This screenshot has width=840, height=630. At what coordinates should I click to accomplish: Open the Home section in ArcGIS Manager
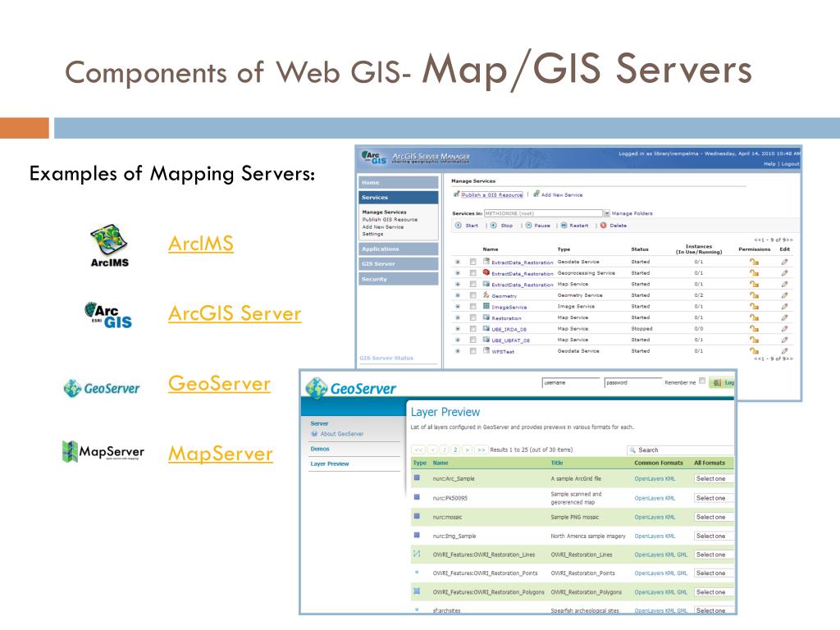coord(398,183)
